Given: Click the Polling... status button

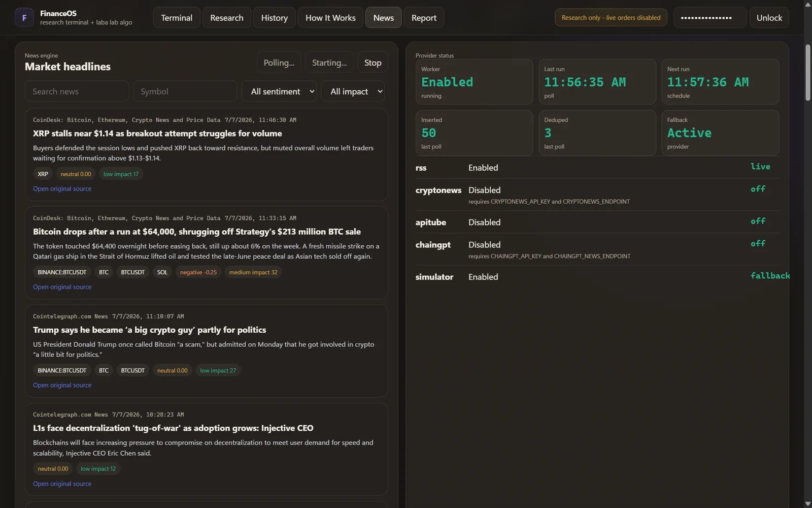Looking at the screenshot, I should click(x=279, y=62).
